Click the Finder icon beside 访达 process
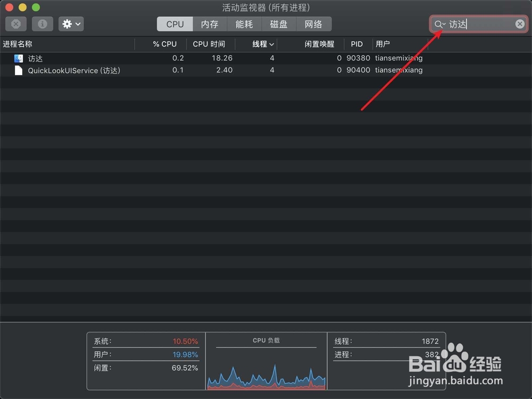Viewport: 532px width, 399px height. (18, 58)
